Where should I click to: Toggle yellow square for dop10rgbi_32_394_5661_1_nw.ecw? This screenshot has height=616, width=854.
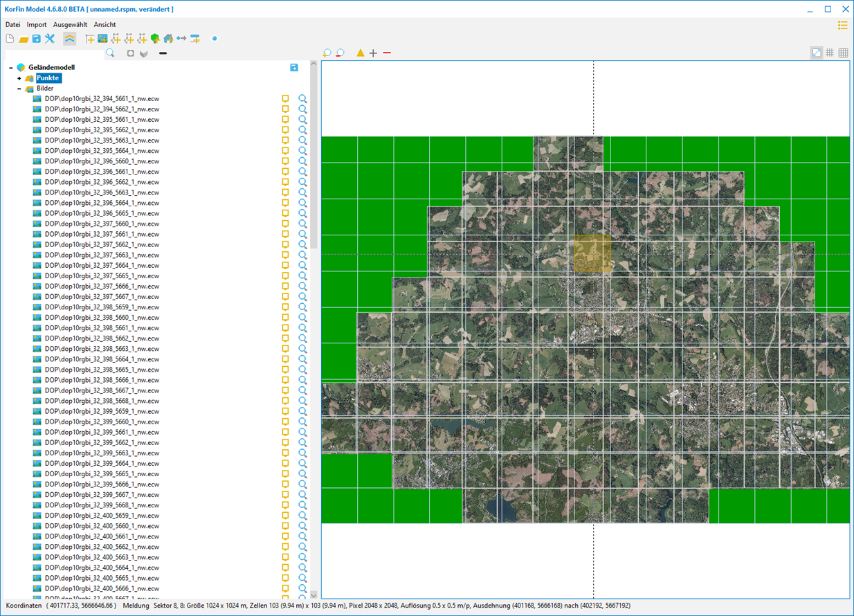coord(285,99)
